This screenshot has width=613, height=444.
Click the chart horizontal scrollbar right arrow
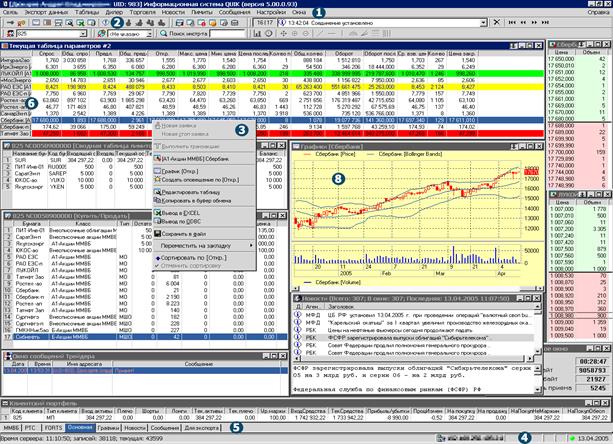coord(541,288)
